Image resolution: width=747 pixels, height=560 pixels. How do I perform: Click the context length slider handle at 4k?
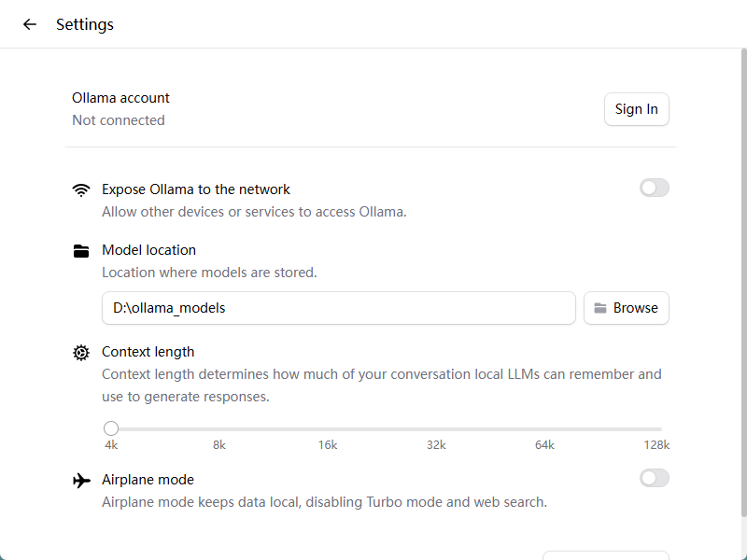[x=111, y=428]
